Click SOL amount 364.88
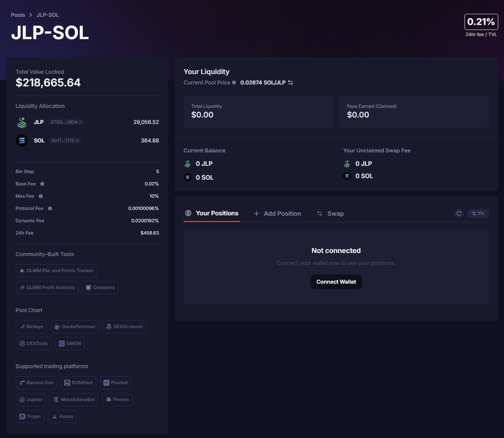 click(x=150, y=141)
